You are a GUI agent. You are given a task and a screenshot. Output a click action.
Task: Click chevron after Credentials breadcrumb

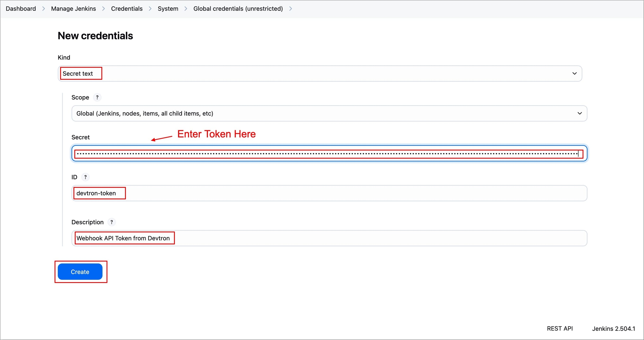[150, 9]
